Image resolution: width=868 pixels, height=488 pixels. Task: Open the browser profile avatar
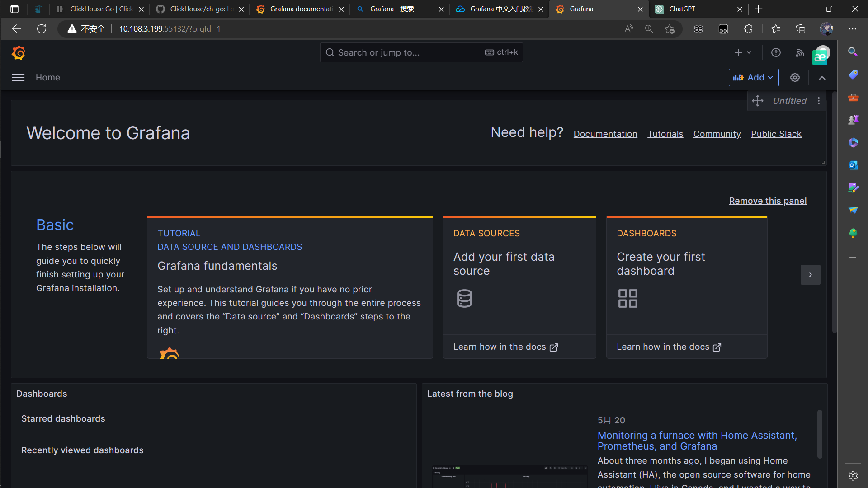[x=826, y=29]
